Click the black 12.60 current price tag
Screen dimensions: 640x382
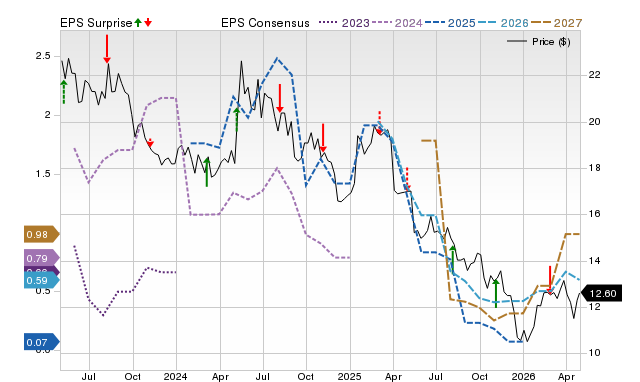click(601, 293)
